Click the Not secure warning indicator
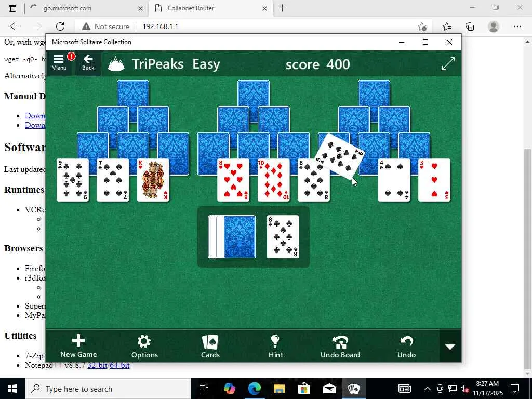532x399 pixels. coord(106,26)
